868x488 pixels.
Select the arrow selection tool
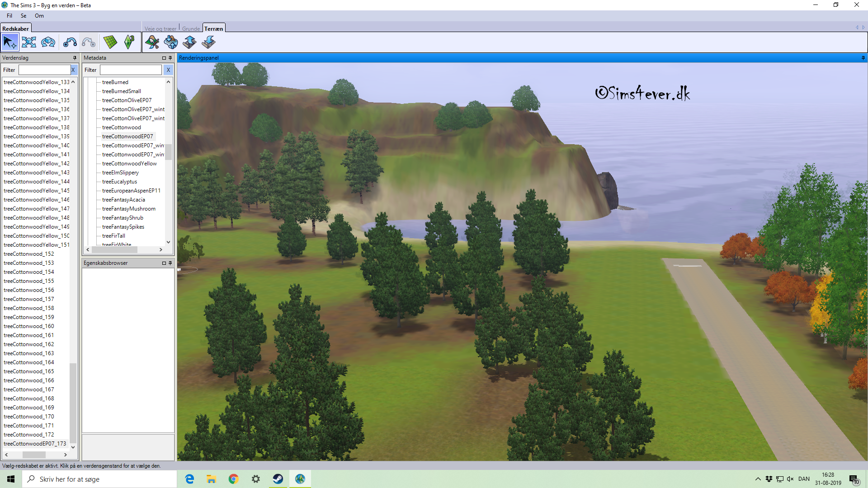click(9, 42)
